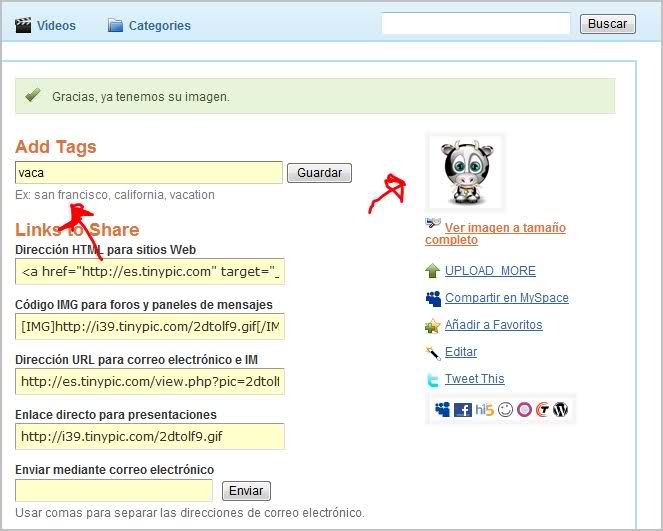Click the WordPress share icon

[560, 410]
